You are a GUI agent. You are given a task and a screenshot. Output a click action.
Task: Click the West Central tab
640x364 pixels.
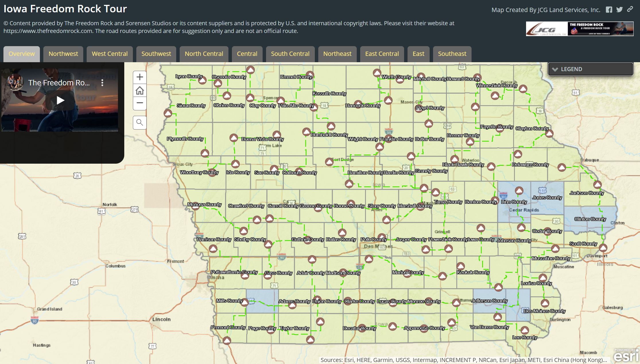click(x=109, y=54)
